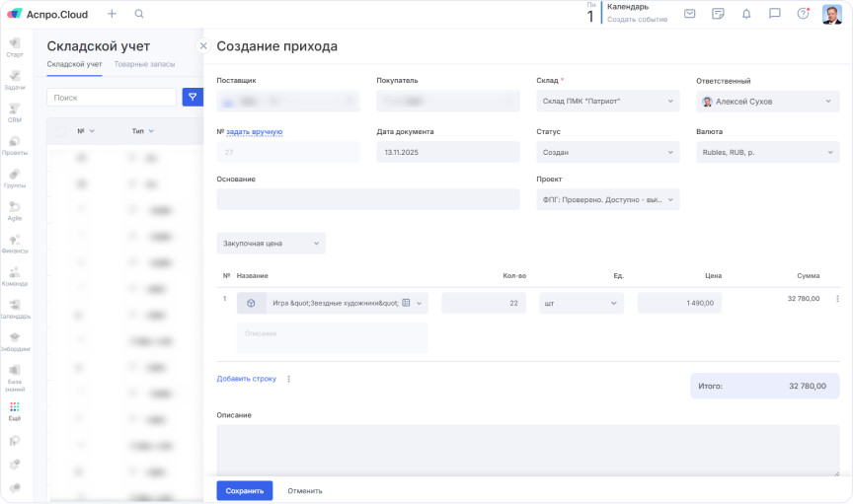
Task: Expand the Склад warehouse dropdown
Action: click(608, 101)
